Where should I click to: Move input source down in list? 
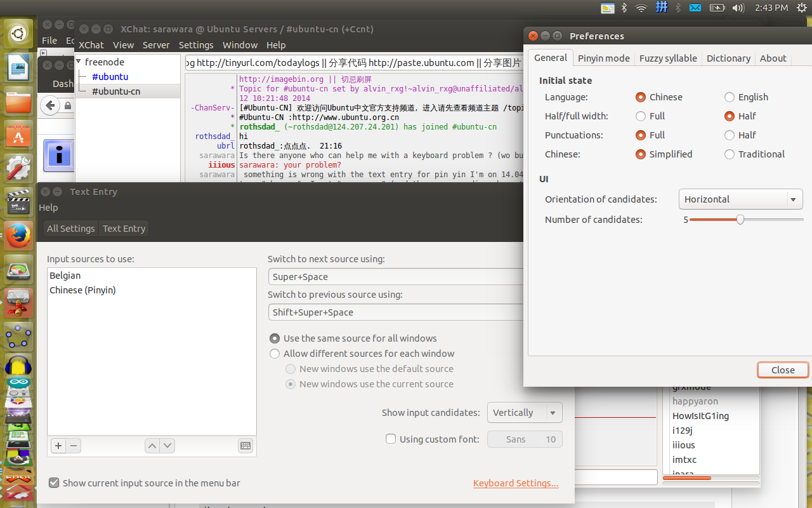[x=167, y=446]
